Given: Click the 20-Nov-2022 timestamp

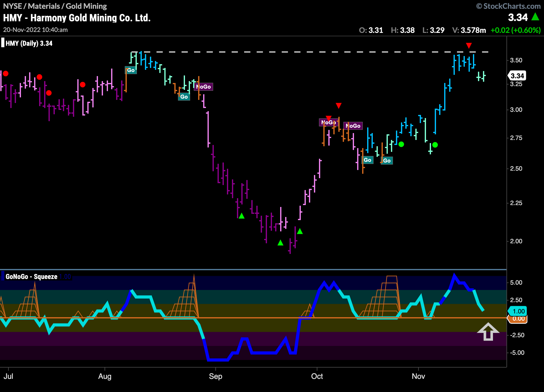Looking at the screenshot, I should tap(35, 30).
